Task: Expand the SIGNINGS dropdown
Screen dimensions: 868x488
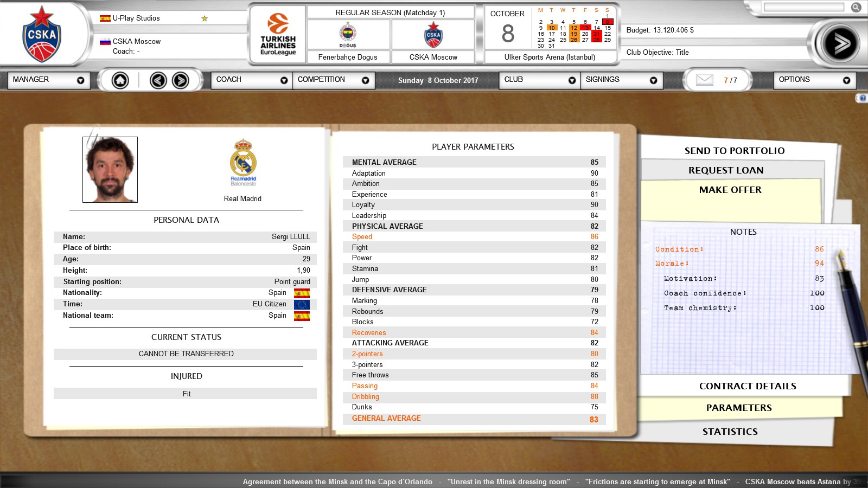Action: pyautogui.click(x=621, y=80)
